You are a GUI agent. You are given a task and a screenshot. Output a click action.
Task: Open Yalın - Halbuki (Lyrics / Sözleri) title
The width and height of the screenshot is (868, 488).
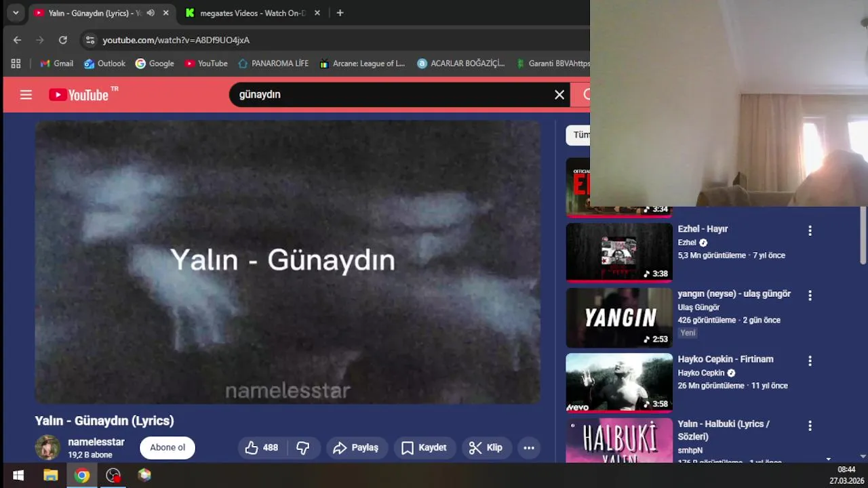(x=724, y=430)
